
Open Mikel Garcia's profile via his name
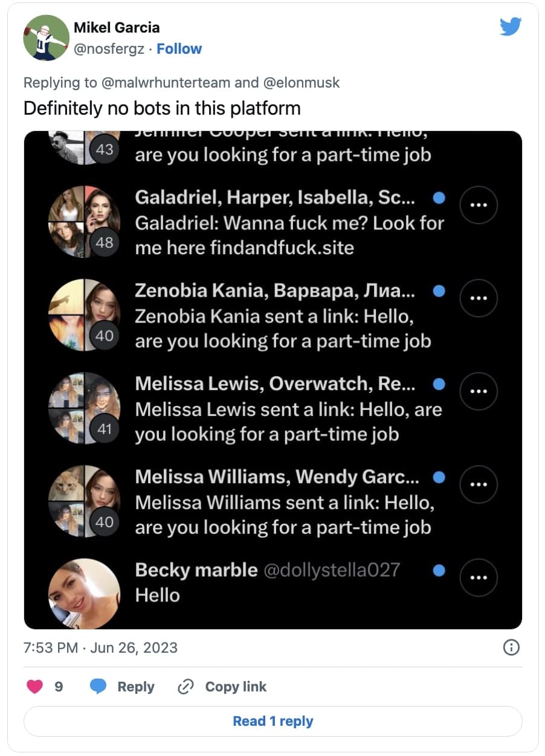(117, 27)
